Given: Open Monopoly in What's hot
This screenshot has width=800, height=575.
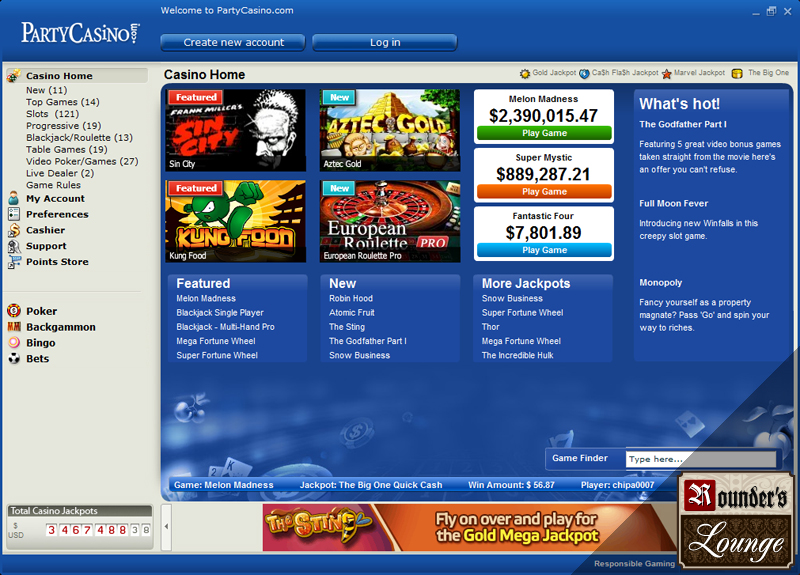Looking at the screenshot, I should click(660, 283).
